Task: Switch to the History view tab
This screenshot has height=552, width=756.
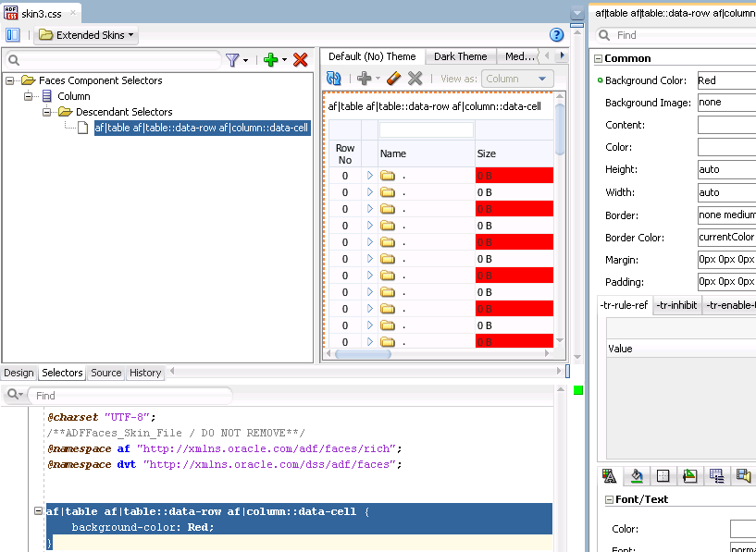Action: (x=145, y=373)
